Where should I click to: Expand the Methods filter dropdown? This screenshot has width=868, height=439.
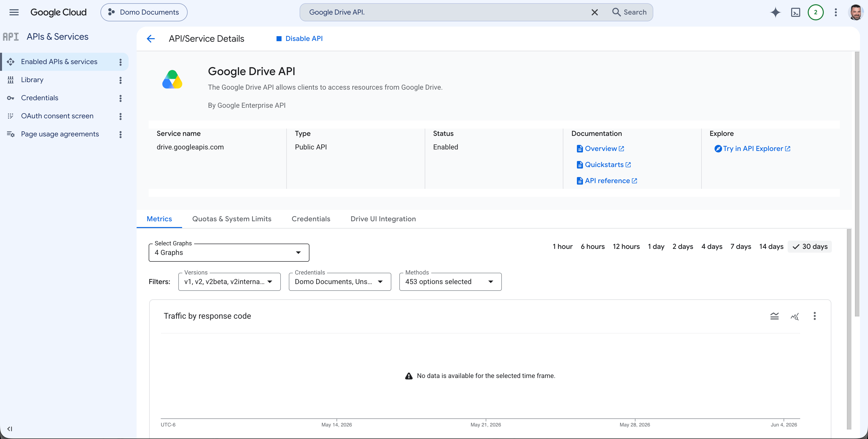tap(451, 282)
